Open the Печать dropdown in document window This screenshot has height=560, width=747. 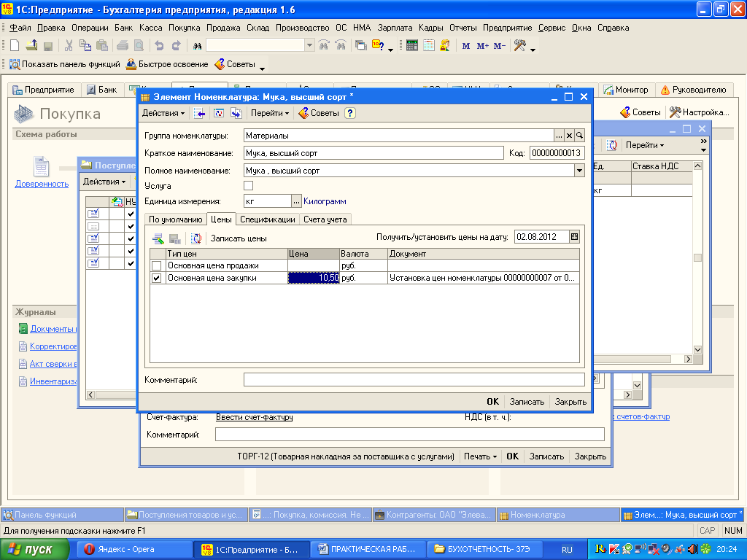[x=480, y=456]
